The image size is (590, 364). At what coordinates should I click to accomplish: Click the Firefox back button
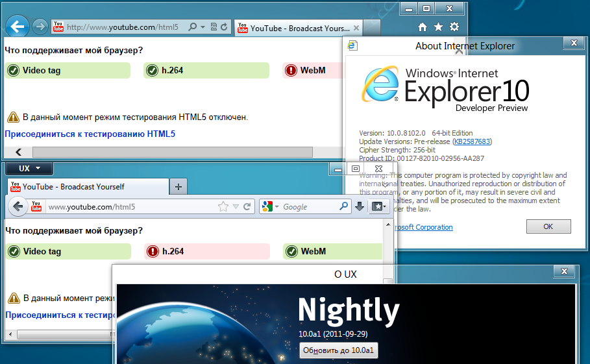pos(18,206)
